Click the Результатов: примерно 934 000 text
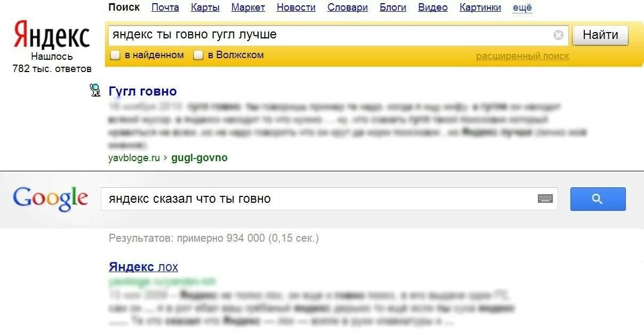The image size is (644, 333). [x=214, y=238]
